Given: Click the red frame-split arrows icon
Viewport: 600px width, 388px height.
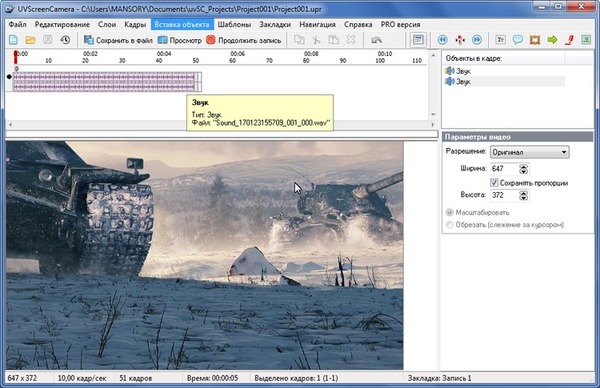Looking at the screenshot, I should pyautogui.click(x=460, y=40).
